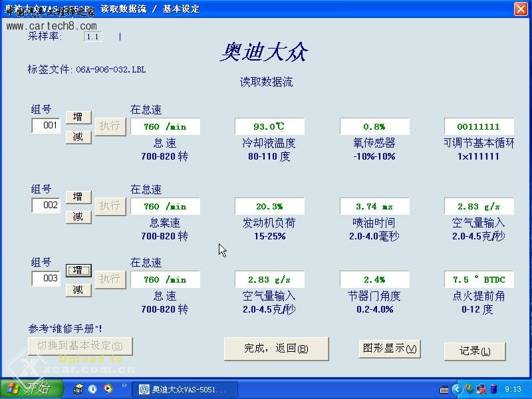Focus the 组号 field containing 001
Screen dimensions: 532x399
point(46,126)
